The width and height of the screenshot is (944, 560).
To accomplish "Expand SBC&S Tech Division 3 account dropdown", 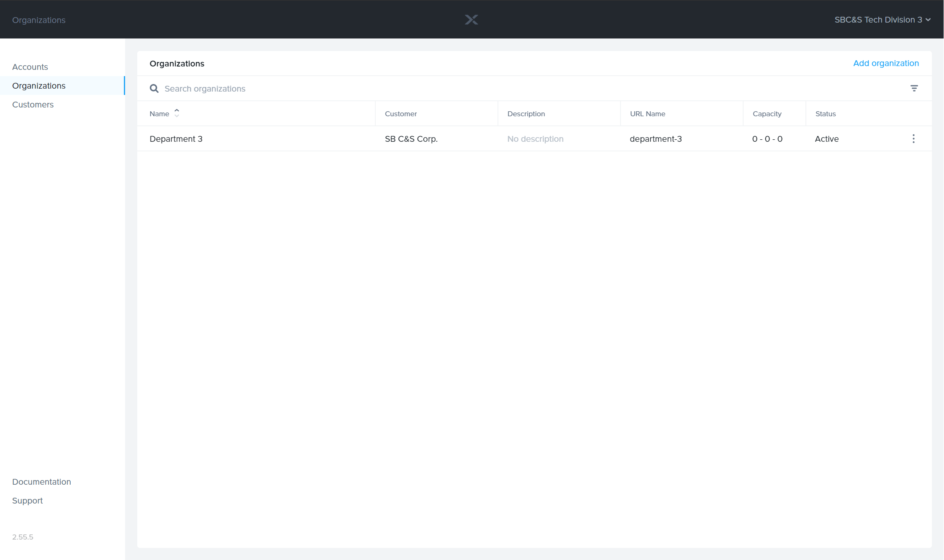I will tap(882, 20).
